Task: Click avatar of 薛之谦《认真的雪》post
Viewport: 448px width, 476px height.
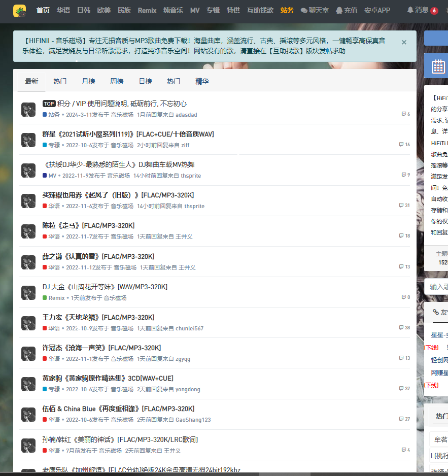Action: pyautogui.click(x=28, y=262)
